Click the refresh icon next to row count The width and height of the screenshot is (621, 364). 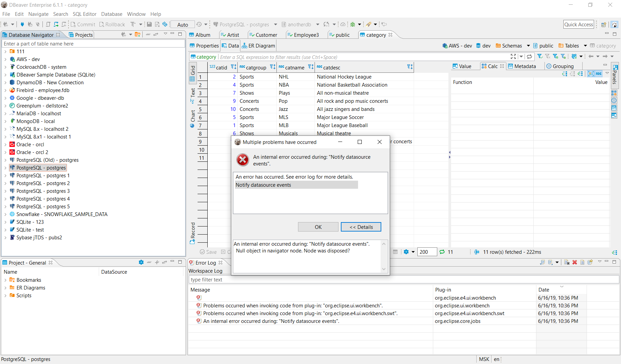[x=442, y=252]
